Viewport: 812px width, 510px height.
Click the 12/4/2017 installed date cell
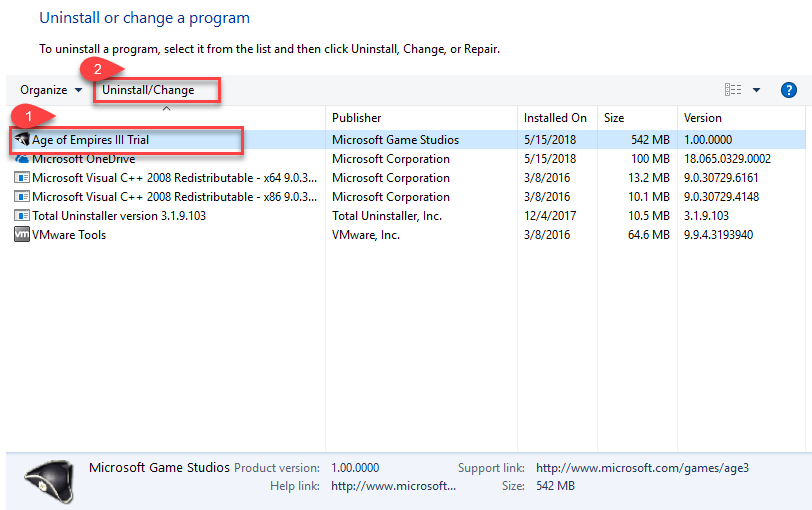tap(550, 215)
